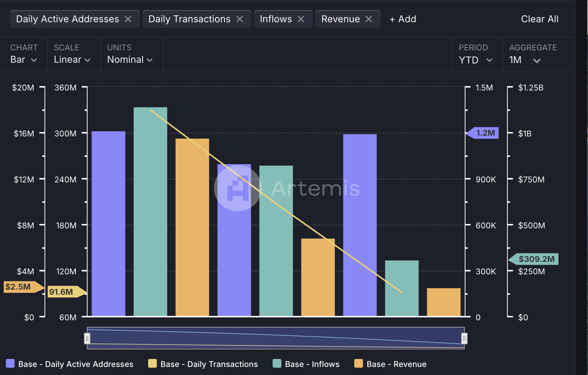The height and width of the screenshot is (375, 588).
Task: Click the Artemis watermark logo icon
Action: pyautogui.click(x=237, y=188)
